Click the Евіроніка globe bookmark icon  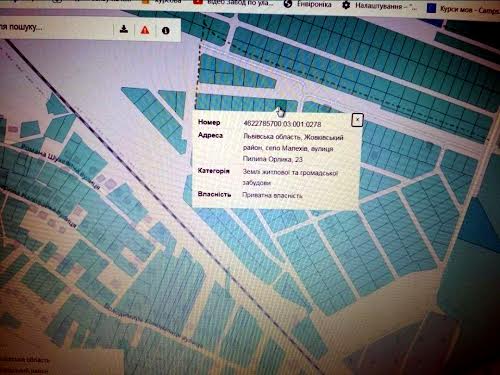[x=288, y=4]
